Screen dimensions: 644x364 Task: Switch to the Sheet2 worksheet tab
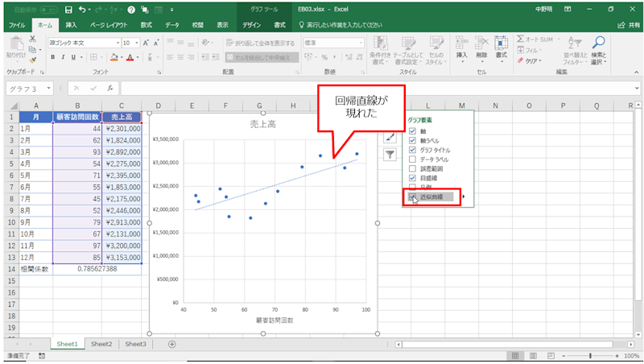tap(101, 344)
